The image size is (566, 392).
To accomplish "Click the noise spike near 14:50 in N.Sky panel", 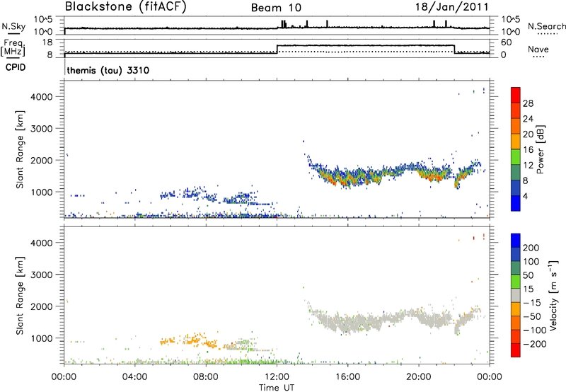I will pyautogui.click(x=327, y=24).
